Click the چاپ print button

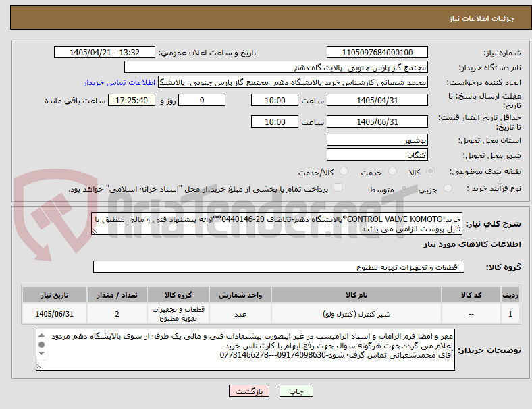[x=296, y=391]
